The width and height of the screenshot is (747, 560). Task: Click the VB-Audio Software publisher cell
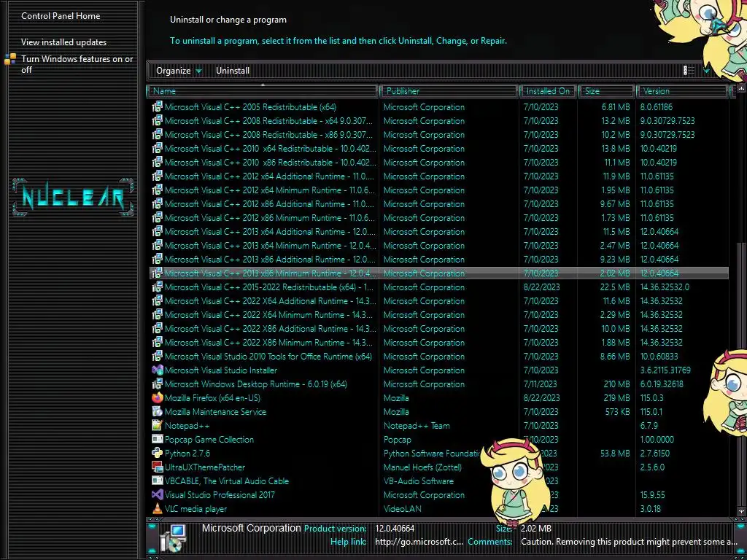419,481
